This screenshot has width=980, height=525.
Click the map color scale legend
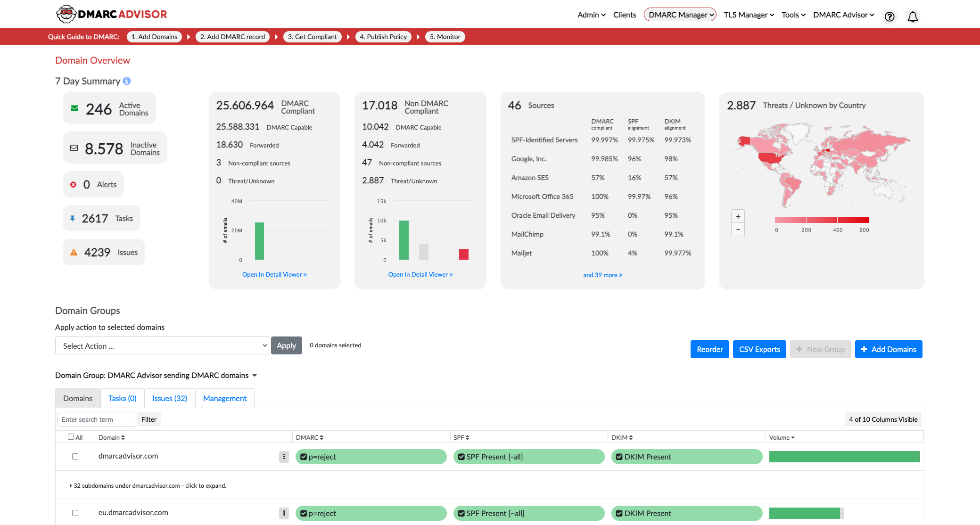pyautogui.click(x=822, y=220)
